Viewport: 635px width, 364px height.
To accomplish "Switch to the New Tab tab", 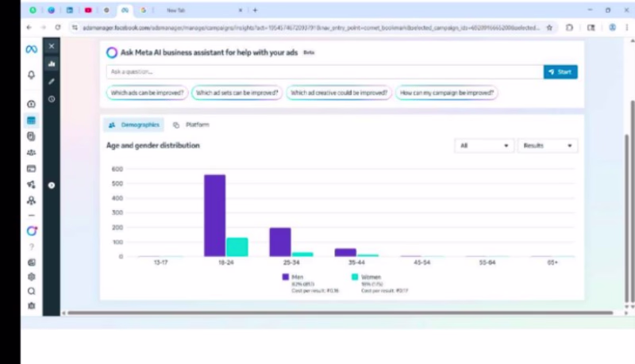I will (x=198, y=10).
